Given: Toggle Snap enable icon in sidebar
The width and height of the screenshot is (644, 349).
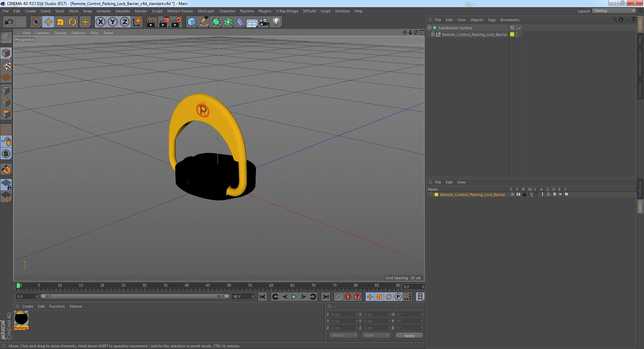Looking at the screenshot, I should [x=6, y=154].
